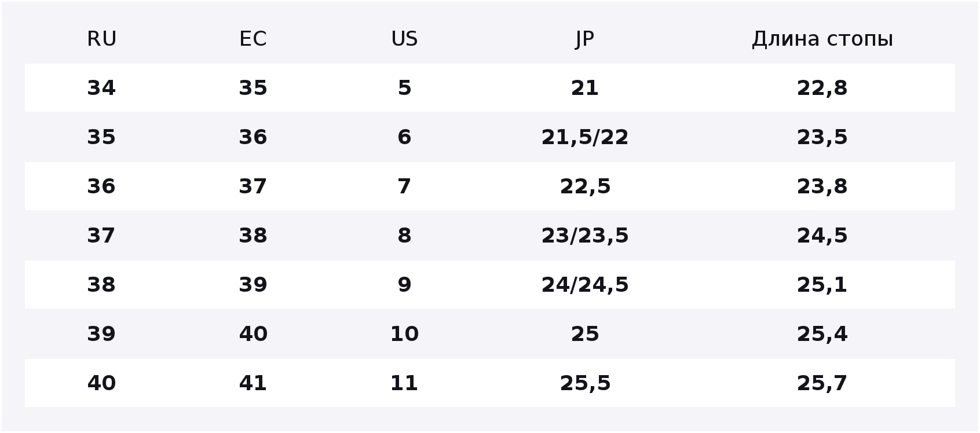980x433 pixels.
Task: Click foot length 24,5 cell
Action: coord(822,236)
